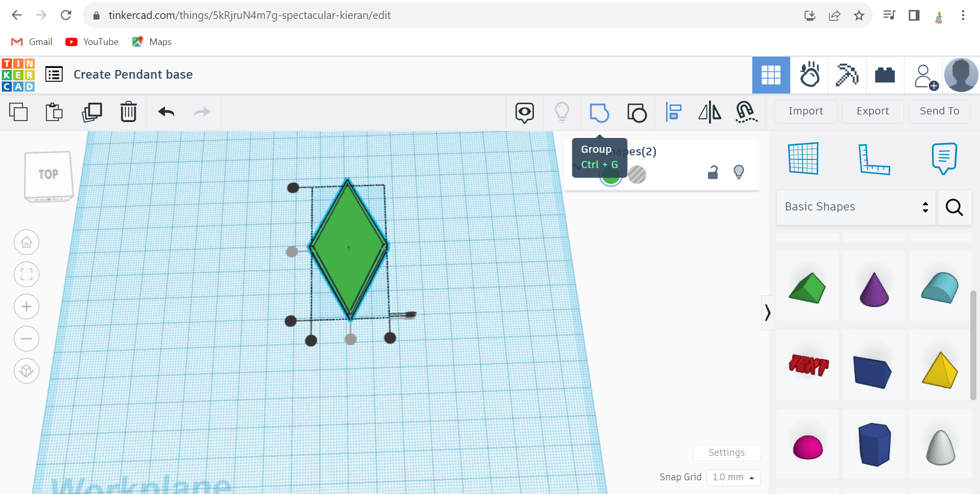Undo the last action
The width and height of the screenshot is (980, 494).
point(166,112)
